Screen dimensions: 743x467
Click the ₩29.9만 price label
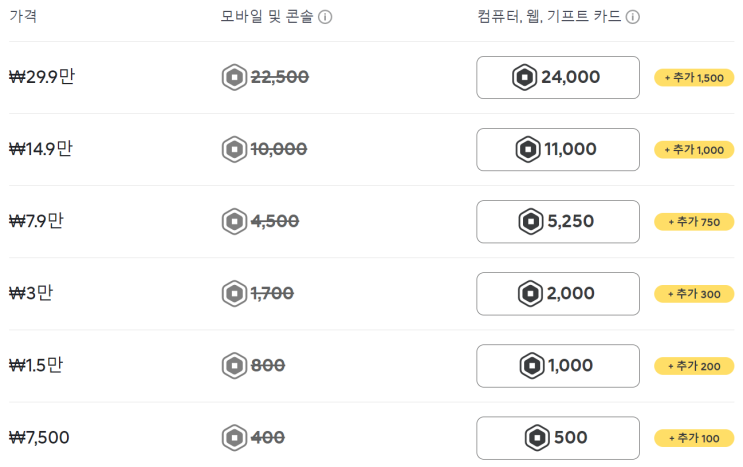tap(41, 77)
